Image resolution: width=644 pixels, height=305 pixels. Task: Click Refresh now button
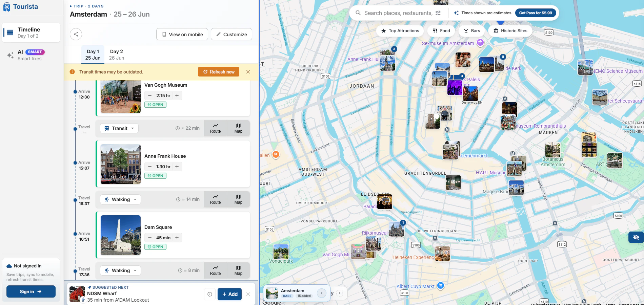(219, 72)
